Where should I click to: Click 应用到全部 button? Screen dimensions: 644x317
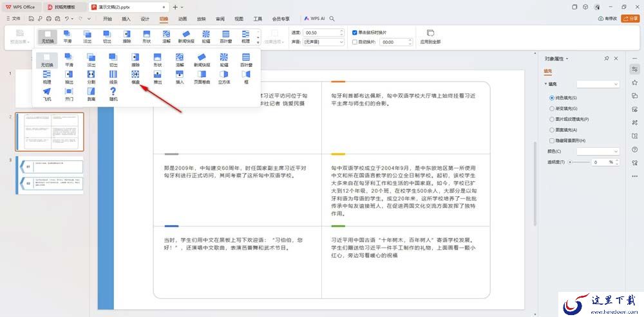[x=430, y=37]
